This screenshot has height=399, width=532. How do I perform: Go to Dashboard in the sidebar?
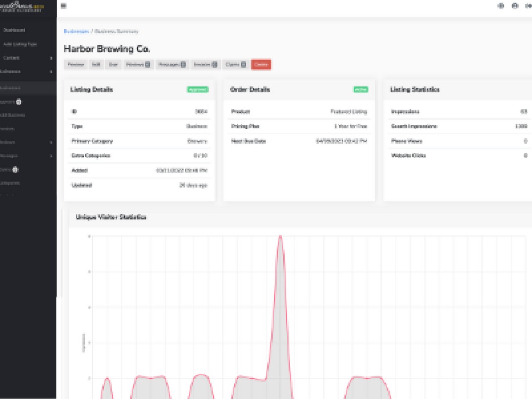[x=14, y=30]
